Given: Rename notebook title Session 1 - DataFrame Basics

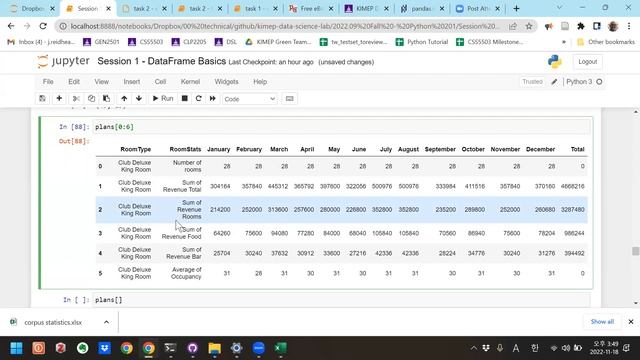Looking at the screenshot, I should (x=162, y=61).
